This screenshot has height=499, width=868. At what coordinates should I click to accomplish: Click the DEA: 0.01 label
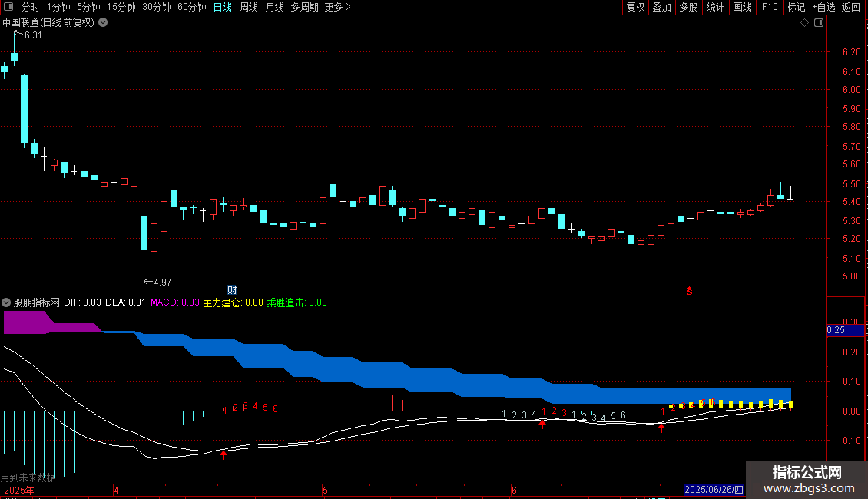pyautogui.click(x=126, y=302)
